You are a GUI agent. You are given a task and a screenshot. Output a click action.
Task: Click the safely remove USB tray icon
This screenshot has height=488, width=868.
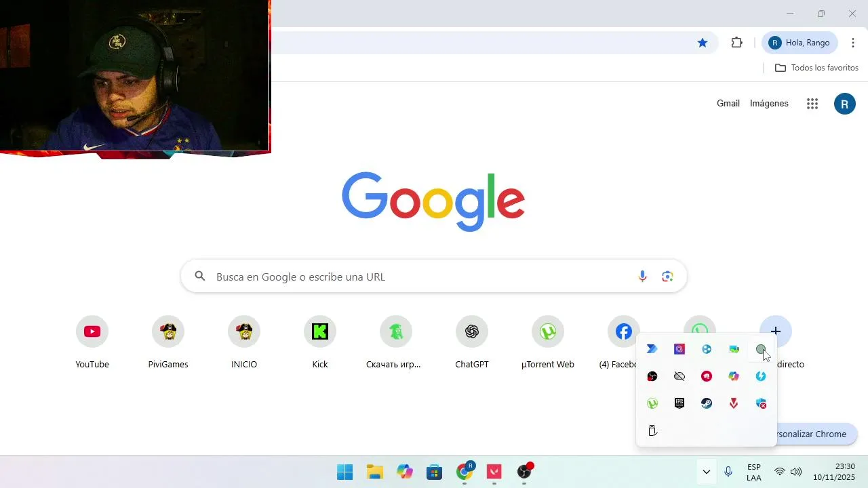coord(652,430)
